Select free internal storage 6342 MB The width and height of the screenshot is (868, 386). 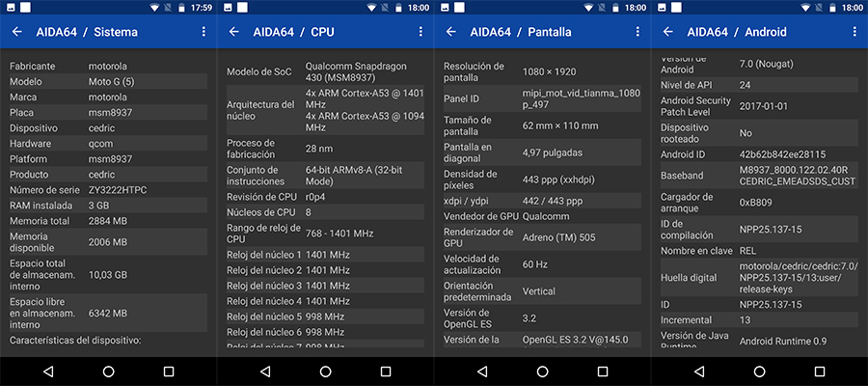pyautogui.click(x=108, y=314)
